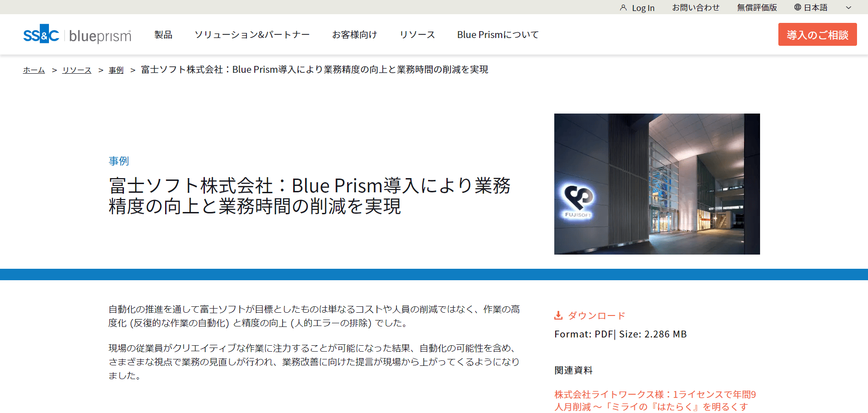Open the 無償評価版 link

[x=757, y=8]
